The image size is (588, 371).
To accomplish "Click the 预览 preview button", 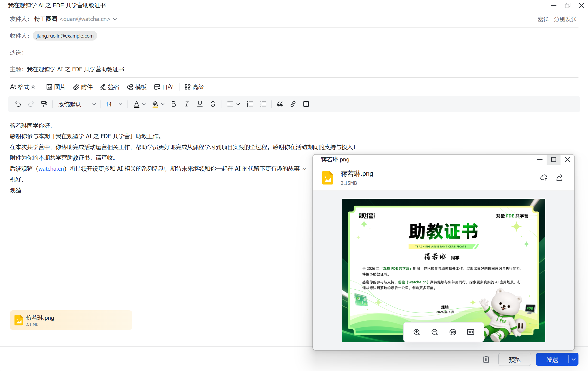I will (x=514, y=360).
